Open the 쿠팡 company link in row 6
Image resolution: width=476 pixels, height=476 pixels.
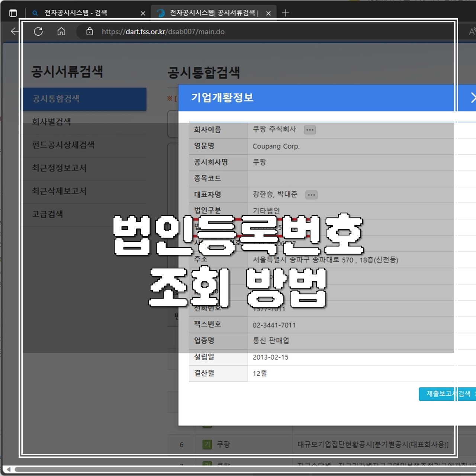223,444
